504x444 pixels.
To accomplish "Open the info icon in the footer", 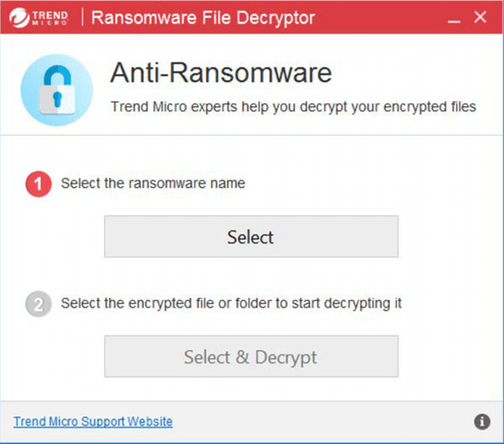I will click(x=482, y=421).
